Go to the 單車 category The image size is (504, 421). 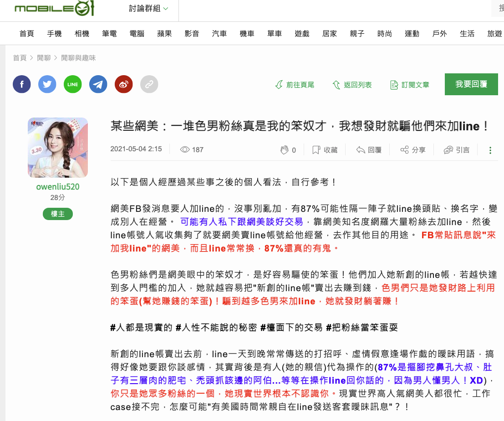pos(275,33)
